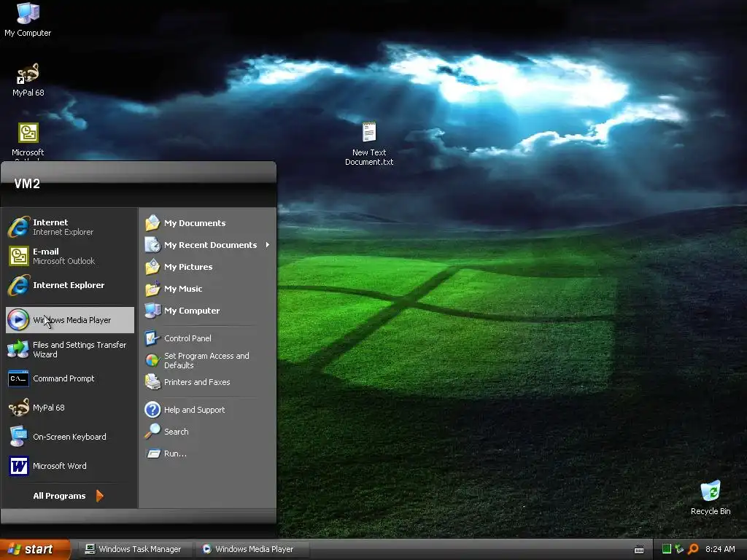Image resolution: width=747 pixels, height=560 pixels.
Task: Open My Pictures folder
Action: coord(208,267)
